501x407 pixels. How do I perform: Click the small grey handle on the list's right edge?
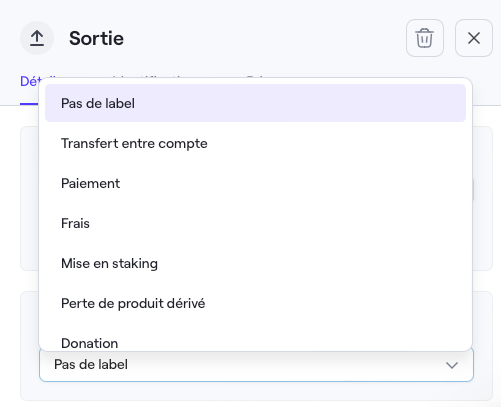(473, 190)
